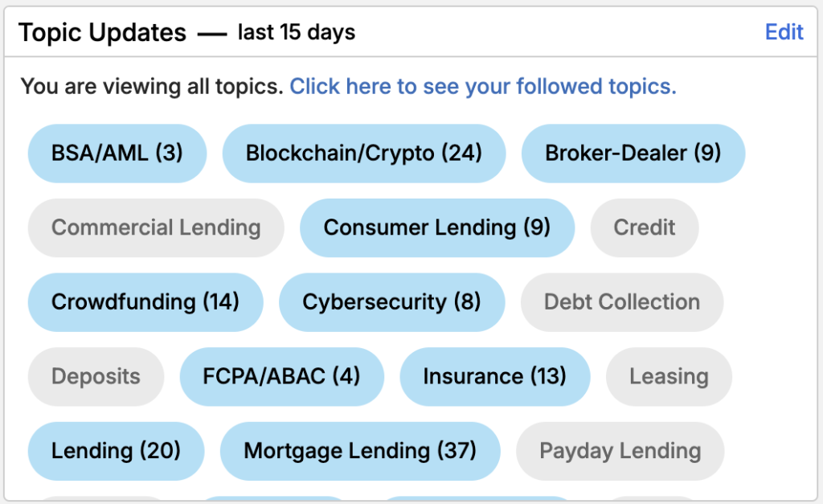Click the Debt Collection topic pill
This screenshot has height=504, width=823.
621,302
